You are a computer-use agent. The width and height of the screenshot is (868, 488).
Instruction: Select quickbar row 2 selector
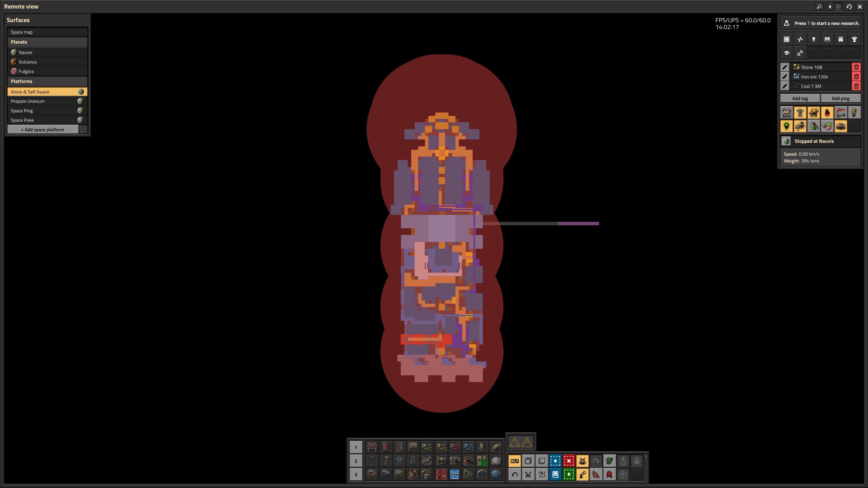(x=356, y=461)
